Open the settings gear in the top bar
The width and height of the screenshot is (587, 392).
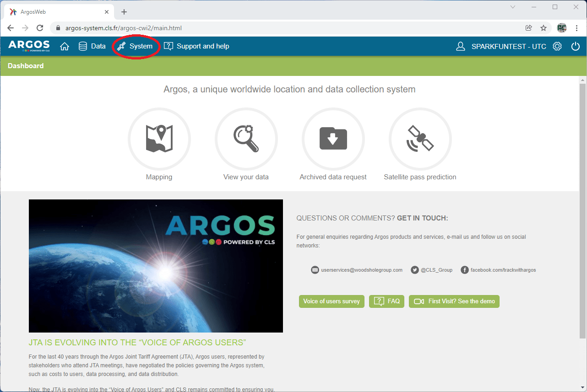click(x=557, y=46)
